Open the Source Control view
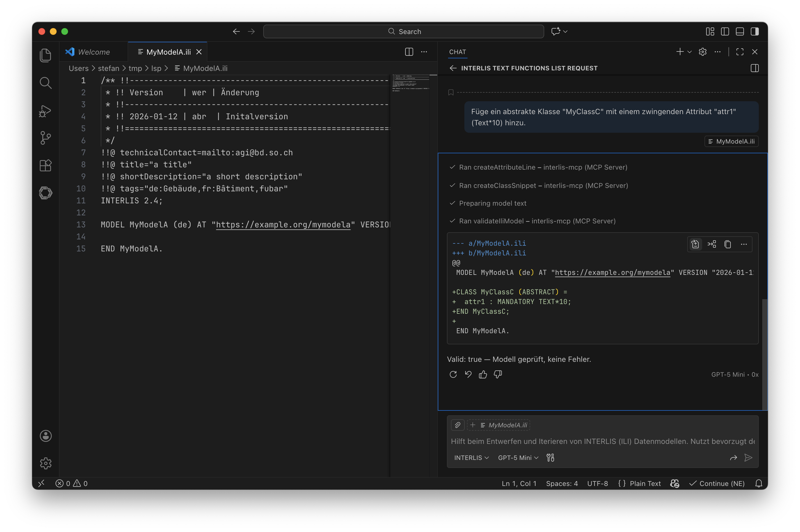This screenshot has height=532, width=800. [45, 137]
